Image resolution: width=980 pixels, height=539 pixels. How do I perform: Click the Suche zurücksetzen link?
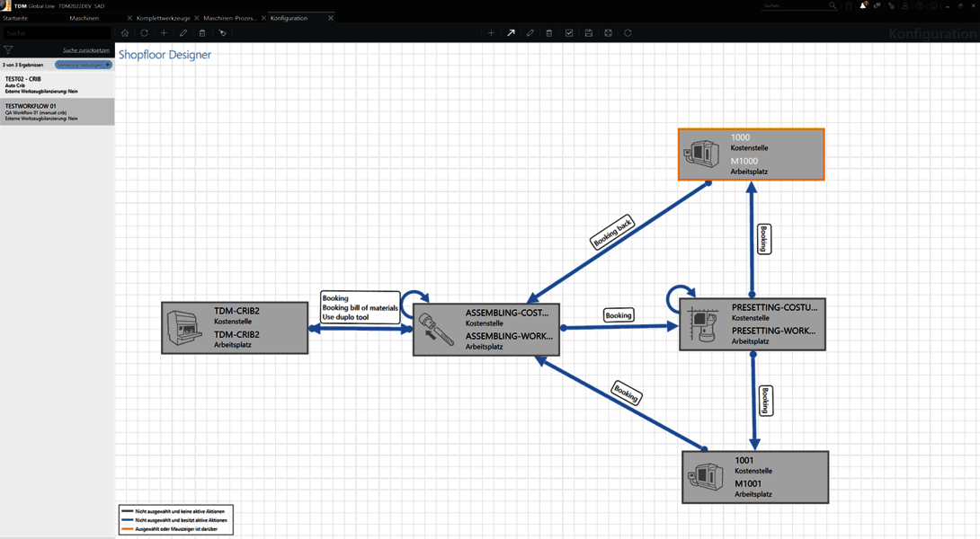(x=86, y=50)
